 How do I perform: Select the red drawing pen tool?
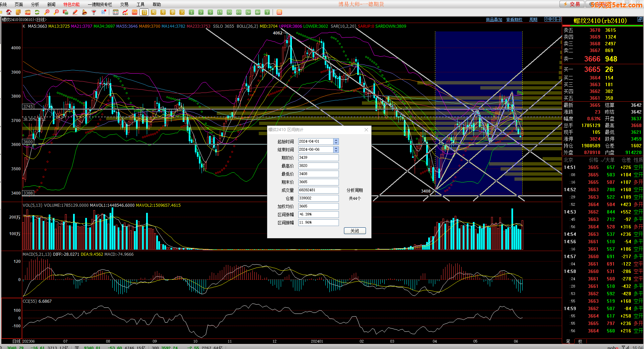[x=75, y=12]
